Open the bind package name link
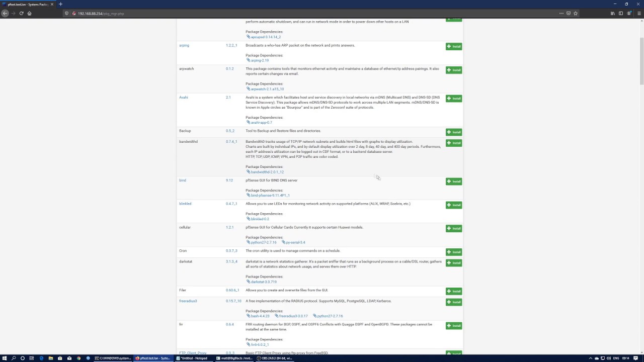 183,180
